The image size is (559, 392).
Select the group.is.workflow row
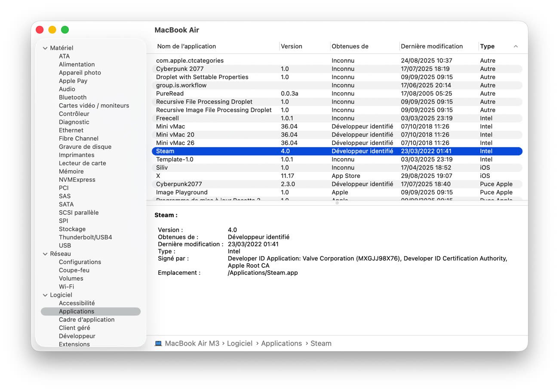(x=337, y=85)
